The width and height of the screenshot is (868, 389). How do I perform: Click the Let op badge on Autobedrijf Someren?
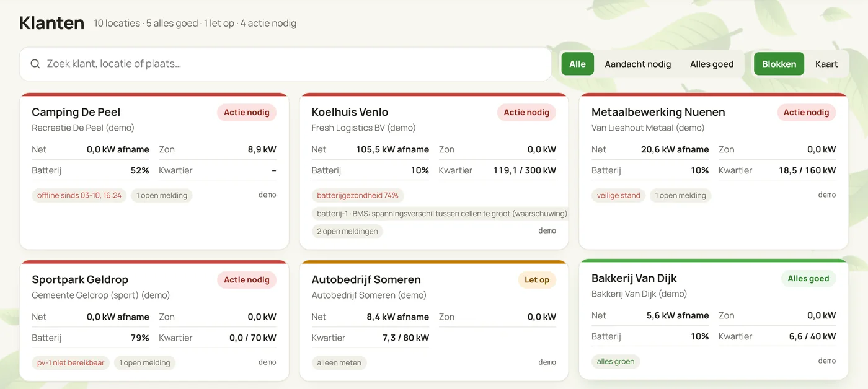[537, 279]
